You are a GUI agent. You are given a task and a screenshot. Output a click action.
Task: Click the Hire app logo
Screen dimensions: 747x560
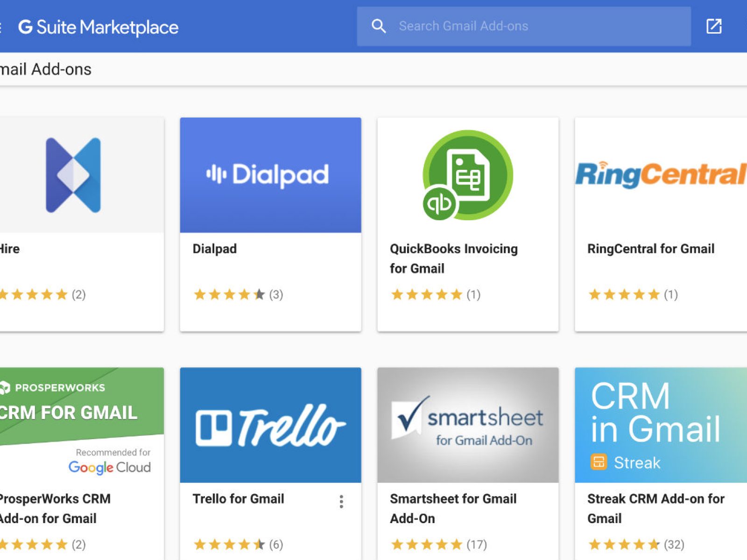click(73, 175)
